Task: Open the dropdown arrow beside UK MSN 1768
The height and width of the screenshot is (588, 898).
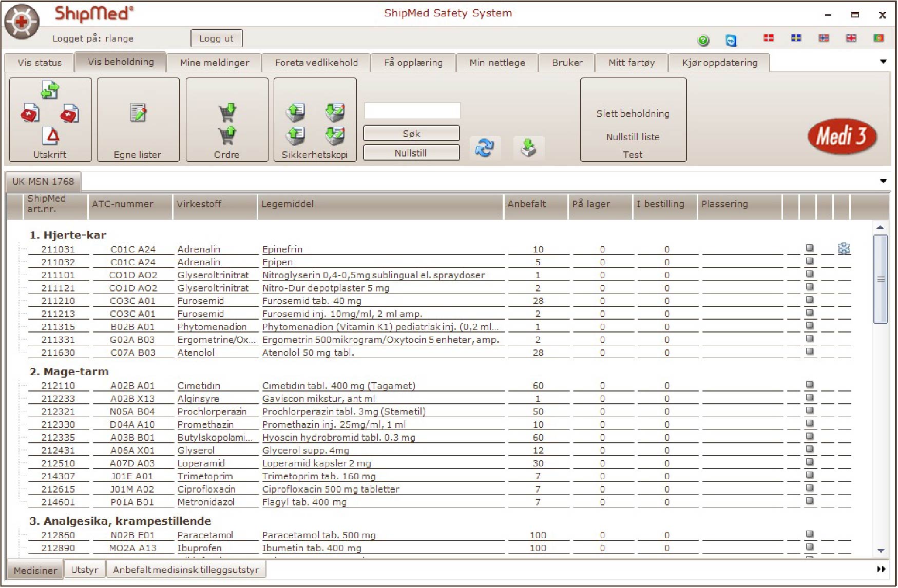Action: [x=883, y=181]
